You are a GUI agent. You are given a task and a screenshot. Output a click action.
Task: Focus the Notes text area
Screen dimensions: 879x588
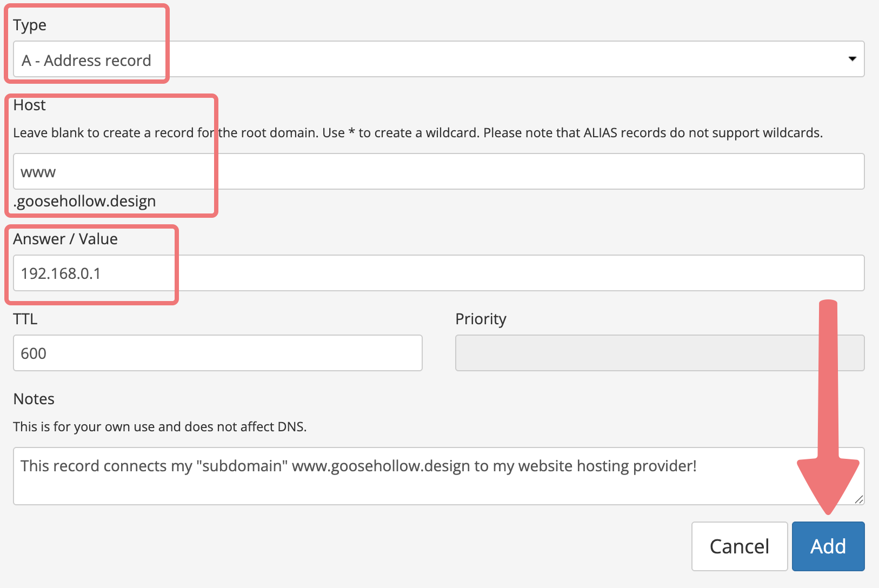tap(438, 476)
